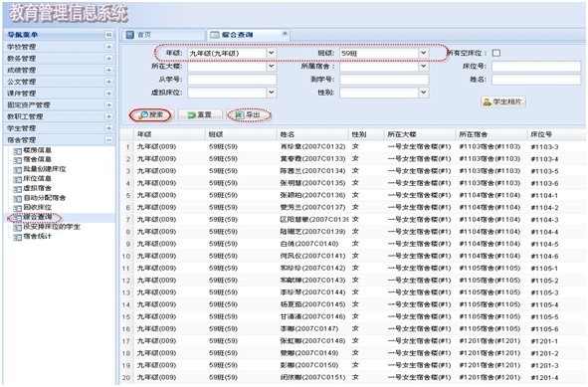588x387 pixels.
Task: Click the 搜索 search button
Action: pyautogui.click(x=151, y=115)
